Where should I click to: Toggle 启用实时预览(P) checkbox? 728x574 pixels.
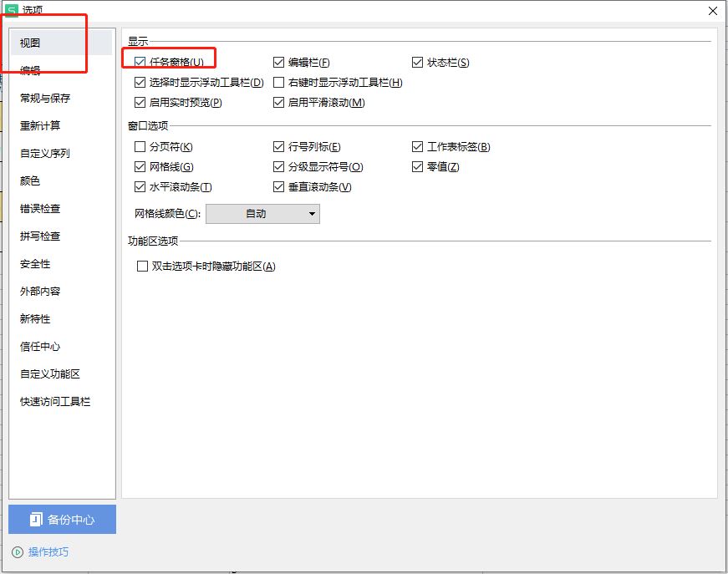click(140, 102)
